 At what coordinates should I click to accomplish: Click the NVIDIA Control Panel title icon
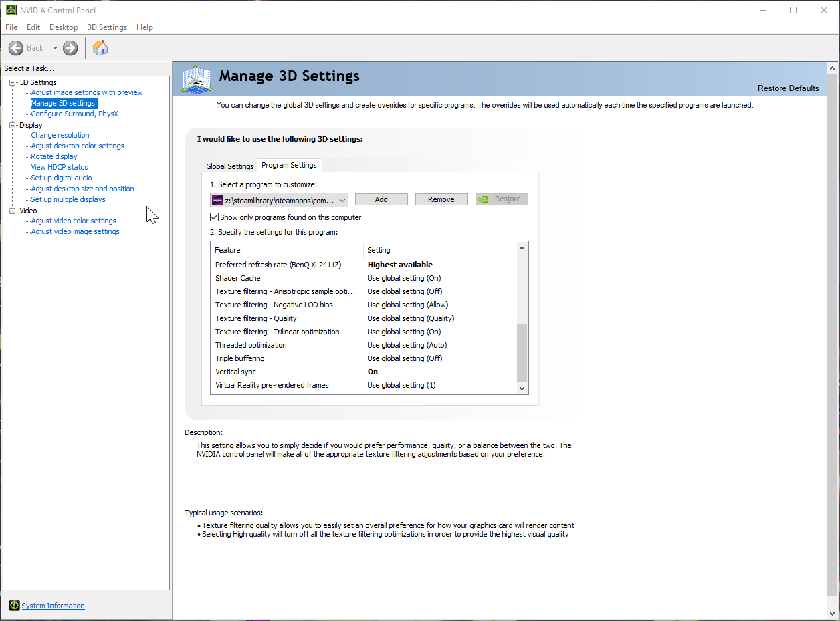(x=11, y=10)
